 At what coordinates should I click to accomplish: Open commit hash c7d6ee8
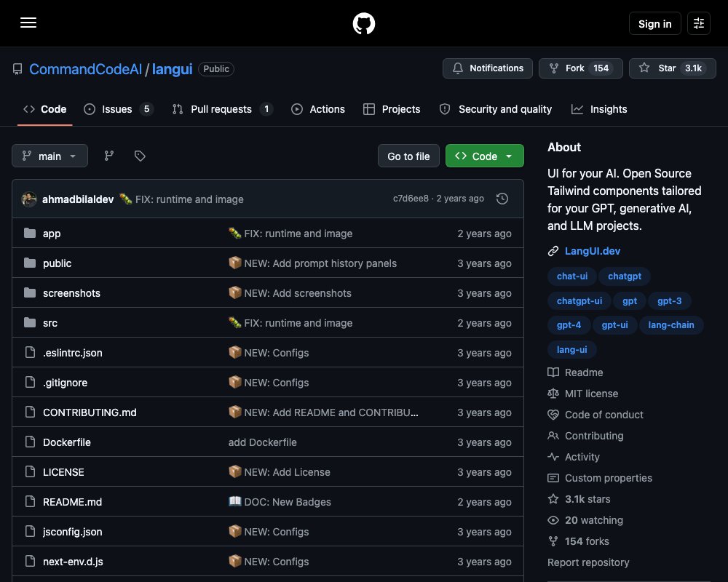[411, 199]
